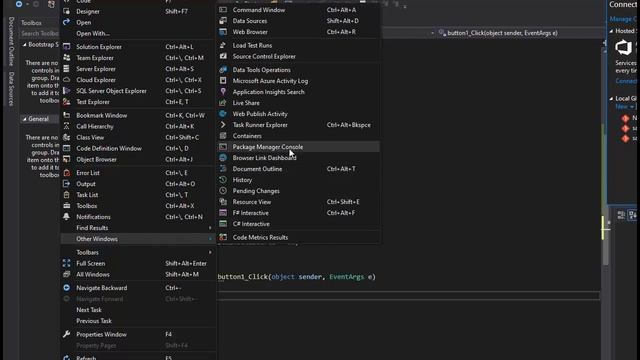Click the Task List clipboard icon
Viewport: 640px width, 360px height.
[x=67, y=195]
